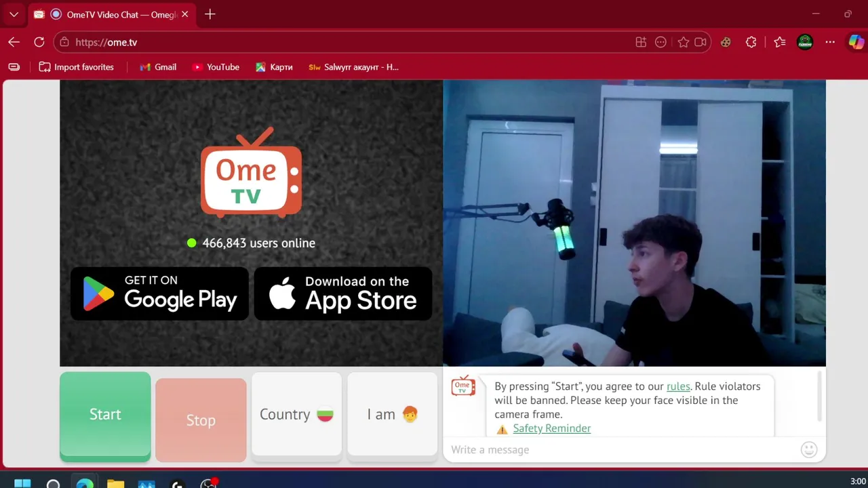Open the App Store download badge

click(x=343, y=293)
